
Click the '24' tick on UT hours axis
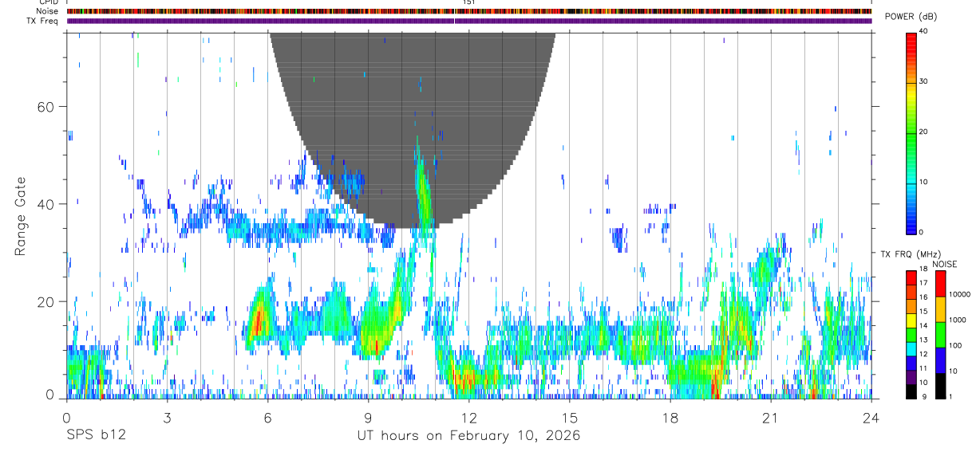pos(871,417)
